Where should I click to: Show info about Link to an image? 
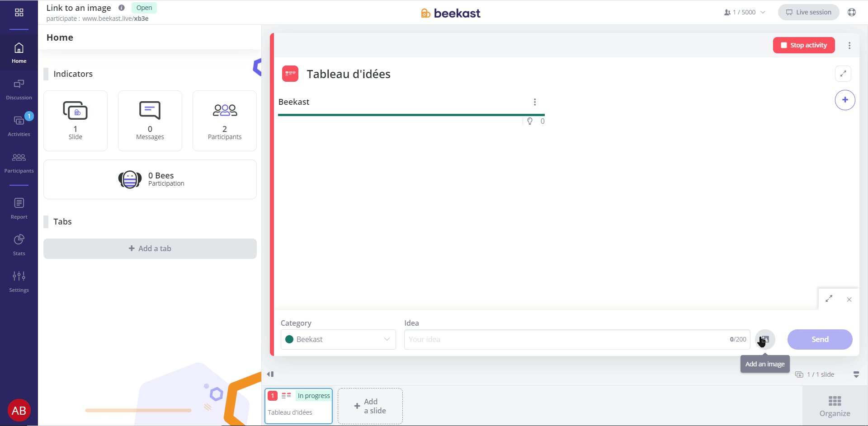(x=122, y=8)
